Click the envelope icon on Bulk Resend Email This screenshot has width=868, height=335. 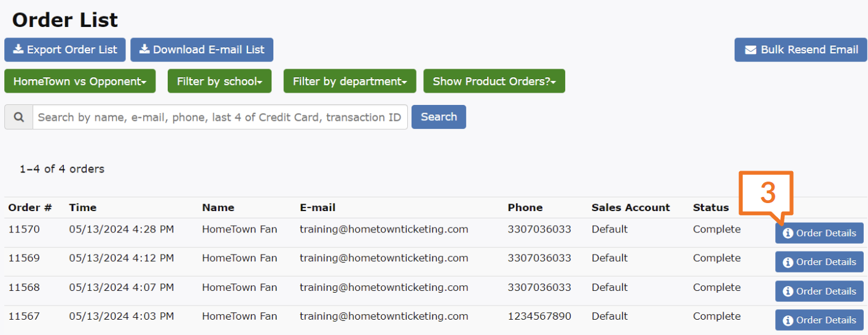coord(750,50)
